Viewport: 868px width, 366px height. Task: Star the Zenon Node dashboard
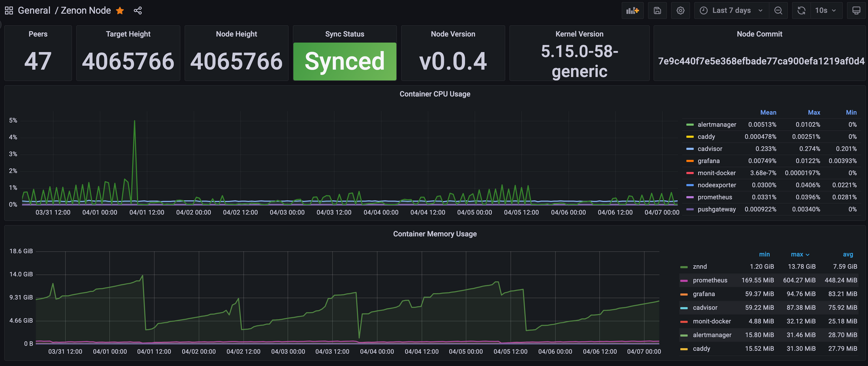[120, 10]
